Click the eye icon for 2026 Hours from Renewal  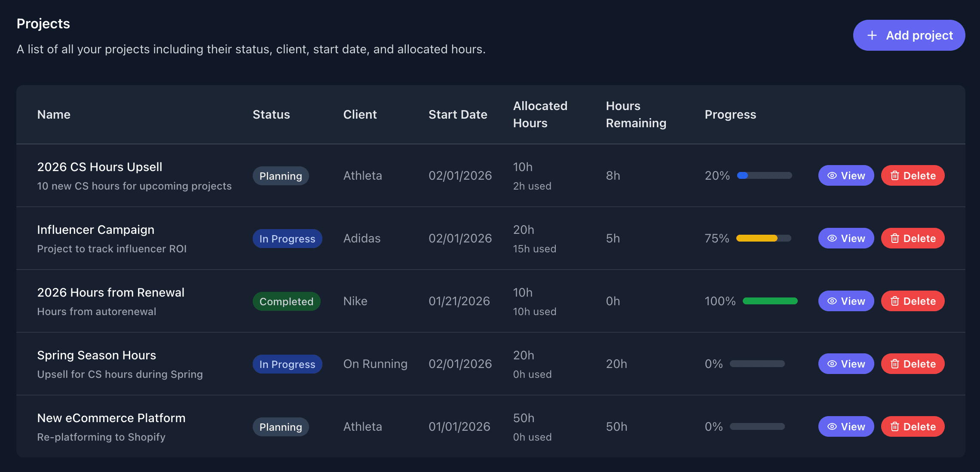pos(832,301)
